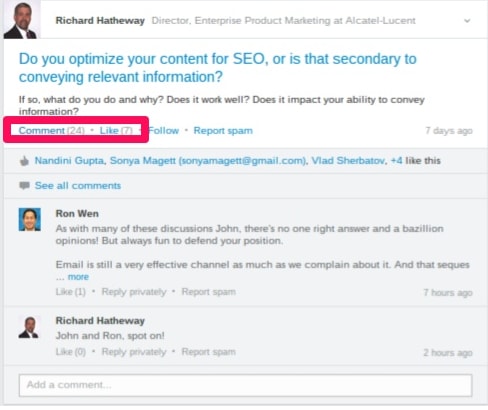Open Ron Wen's profile picture
The height and width of the screenshot is (410, 488).
coord(30,220)
